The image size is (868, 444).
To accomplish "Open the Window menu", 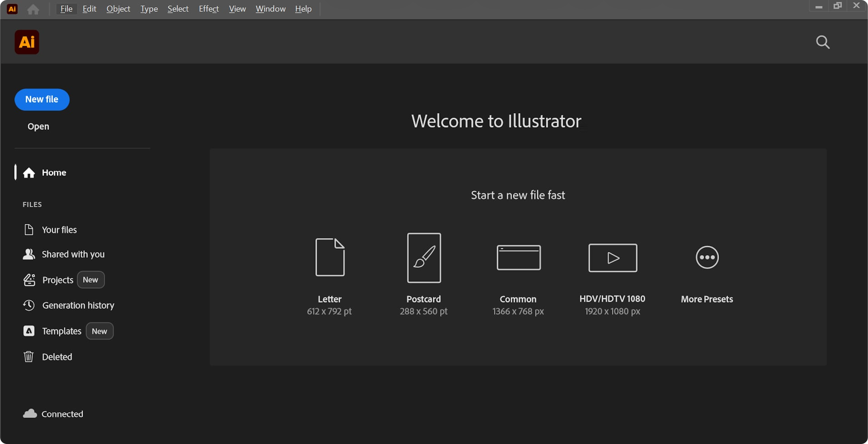I will (x=270, y=9).
